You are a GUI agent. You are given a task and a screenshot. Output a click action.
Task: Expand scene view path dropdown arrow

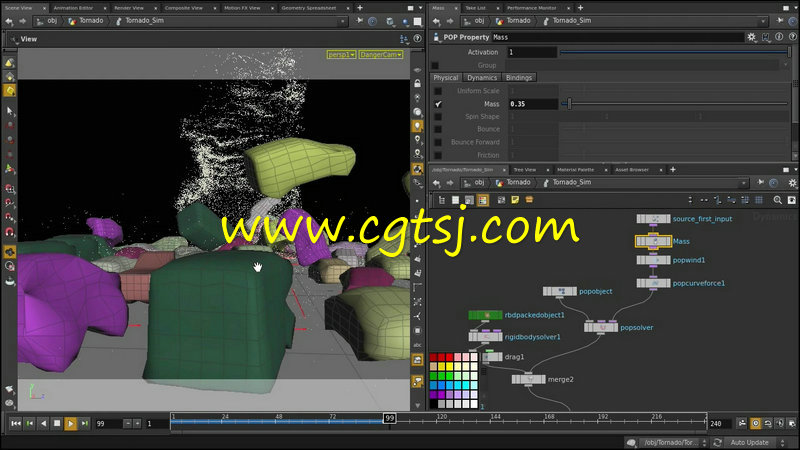pos(342,21)
